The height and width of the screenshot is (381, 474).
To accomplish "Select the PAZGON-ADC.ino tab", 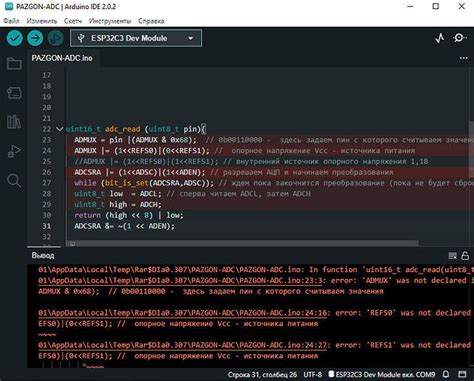I will [62, 58].
